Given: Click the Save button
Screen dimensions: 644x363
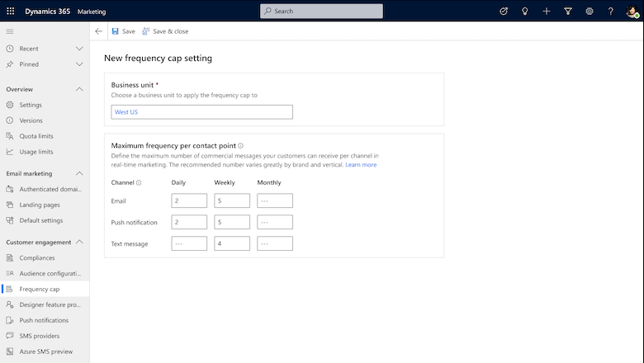Looking at the screenshot, I should click(123, 31).
